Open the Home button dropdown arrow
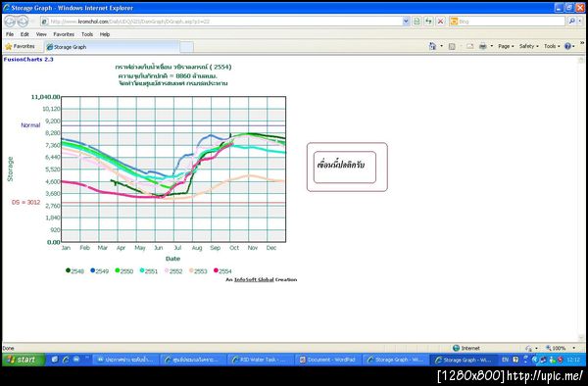This screenshot has height=386, width=588. [x=441, y=46]
